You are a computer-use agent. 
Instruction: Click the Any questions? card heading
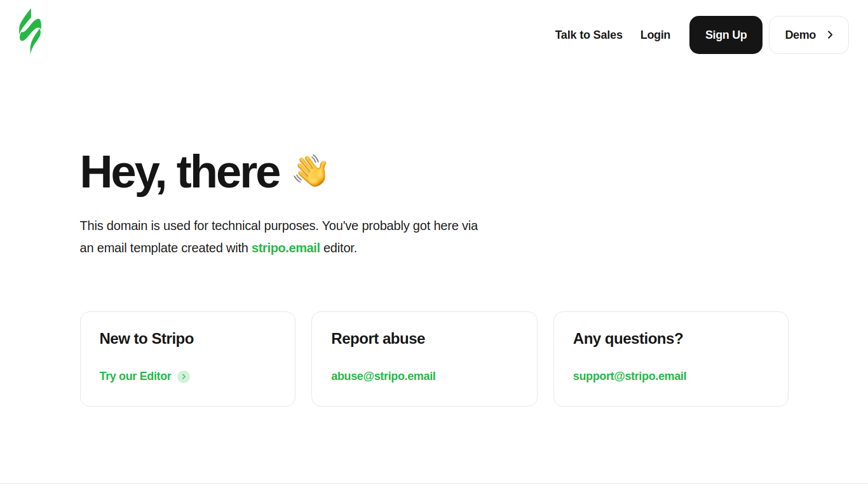coord(628,339)
